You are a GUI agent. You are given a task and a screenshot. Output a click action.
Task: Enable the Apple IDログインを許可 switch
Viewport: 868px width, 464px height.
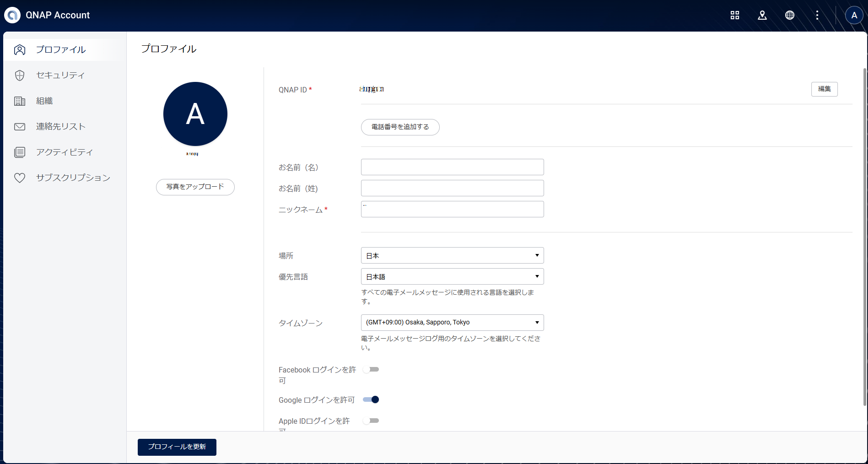point(371,421)
